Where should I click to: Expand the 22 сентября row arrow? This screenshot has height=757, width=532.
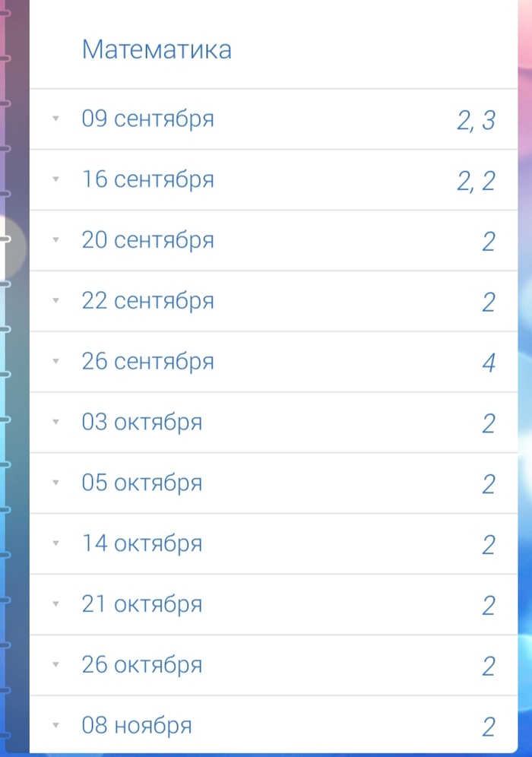(55, 301)
